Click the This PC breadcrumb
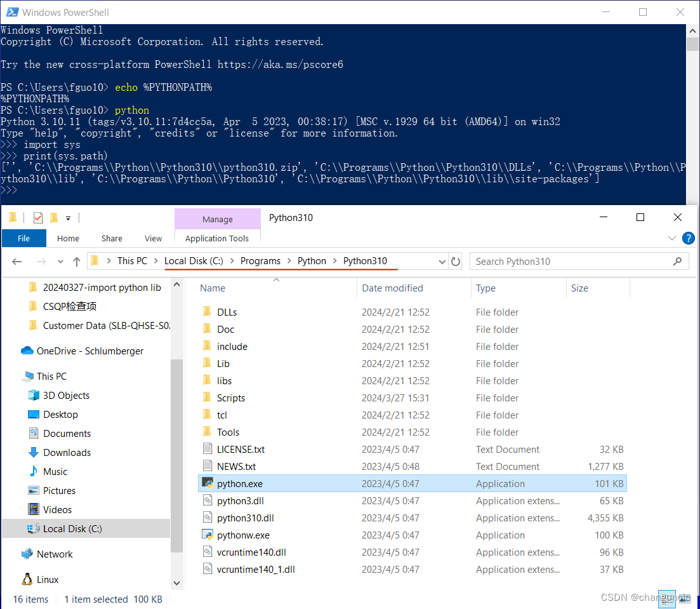This screenshot has height=609, width=700. pos(132,261)
